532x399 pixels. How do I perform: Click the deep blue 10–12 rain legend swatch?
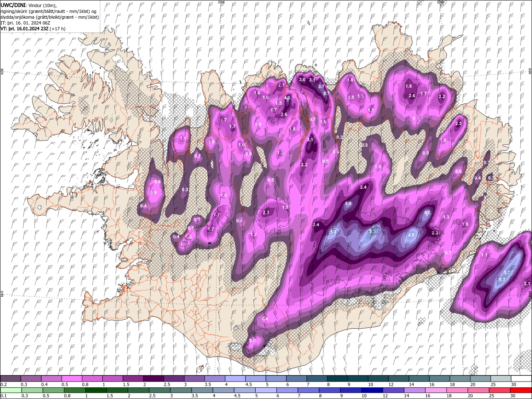[372, 390]
